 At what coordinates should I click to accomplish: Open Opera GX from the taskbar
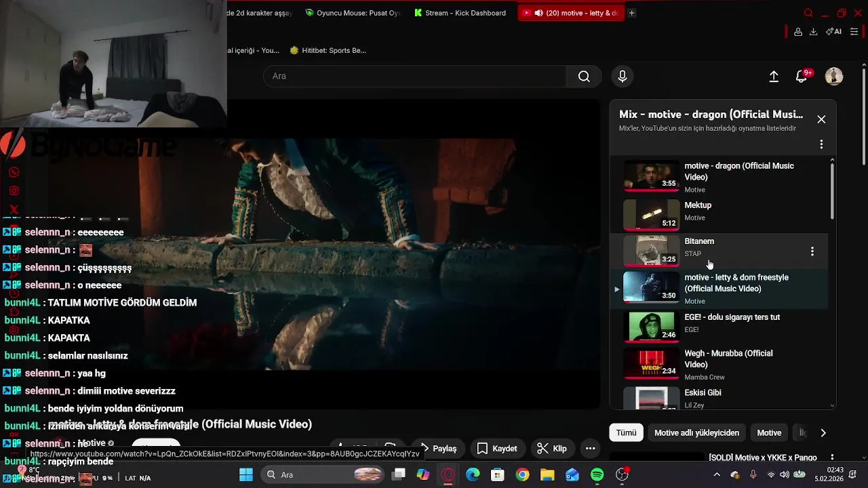tap(448, 475)
